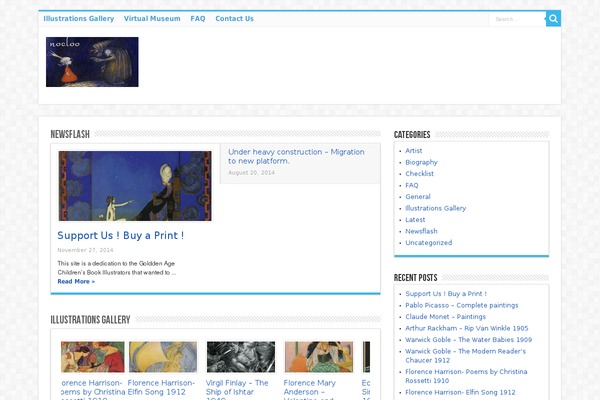Open 'Arthur Rackham – Rip Van Winkle 1905' post
600x400 pixels.
click(x=466, y=328)
